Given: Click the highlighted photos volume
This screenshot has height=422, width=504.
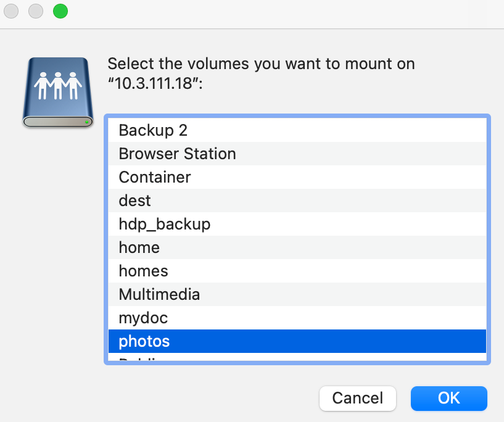Looking at the screenshot, I should click(x=144, y=341).
